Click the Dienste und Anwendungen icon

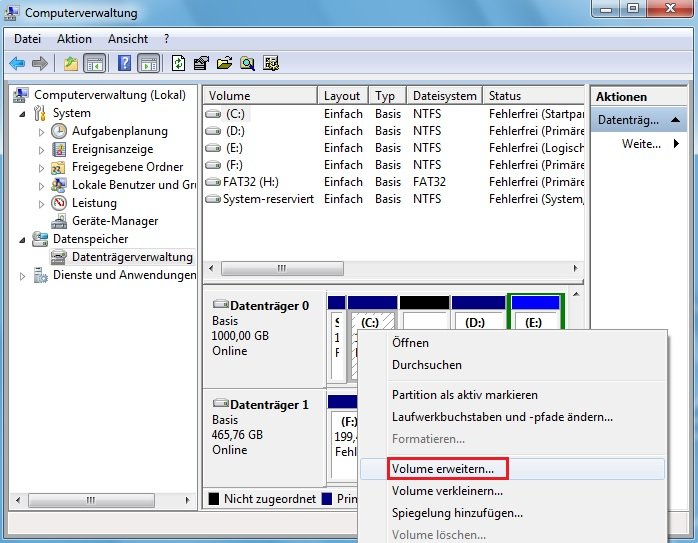tap(40, 275)
